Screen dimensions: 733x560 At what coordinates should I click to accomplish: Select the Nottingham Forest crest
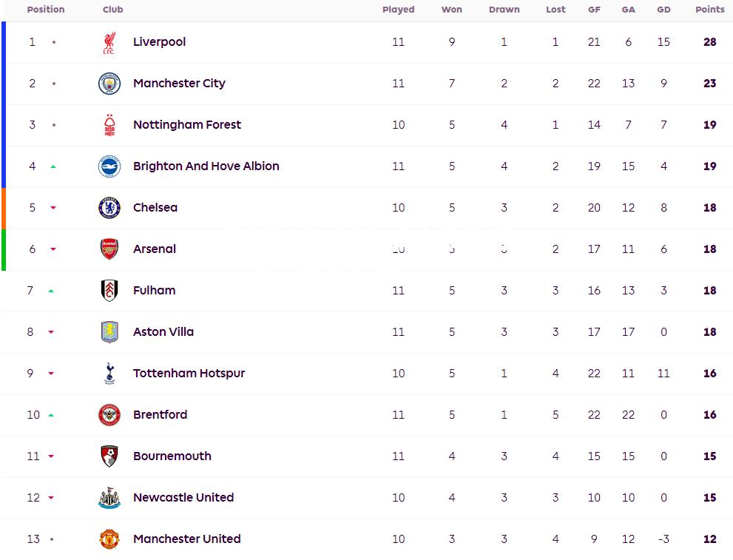coord(109,125)
